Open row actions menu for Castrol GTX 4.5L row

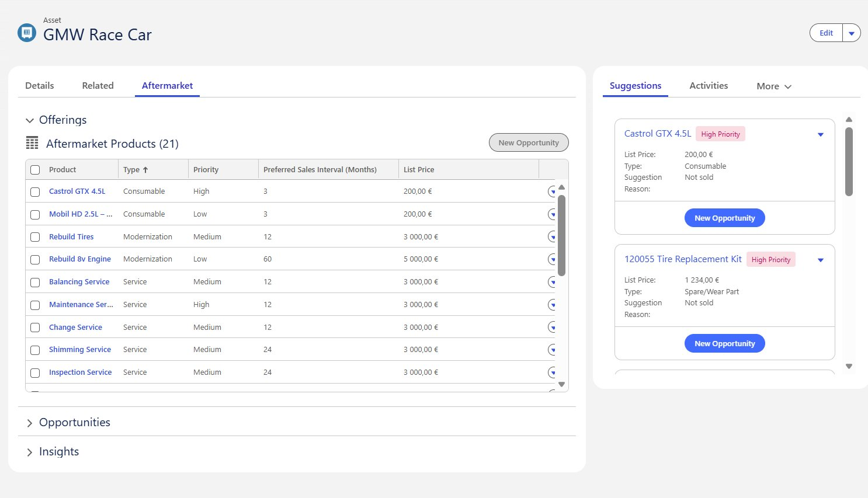pos(552,191)
